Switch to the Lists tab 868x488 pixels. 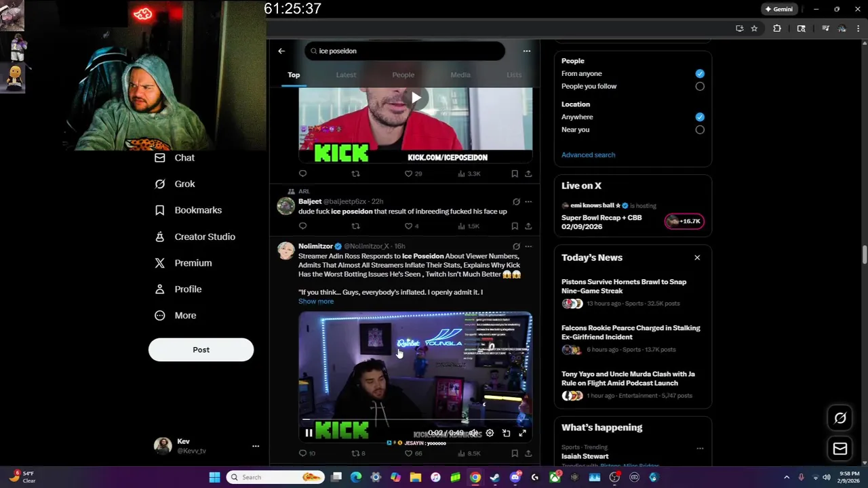(514, 75)
